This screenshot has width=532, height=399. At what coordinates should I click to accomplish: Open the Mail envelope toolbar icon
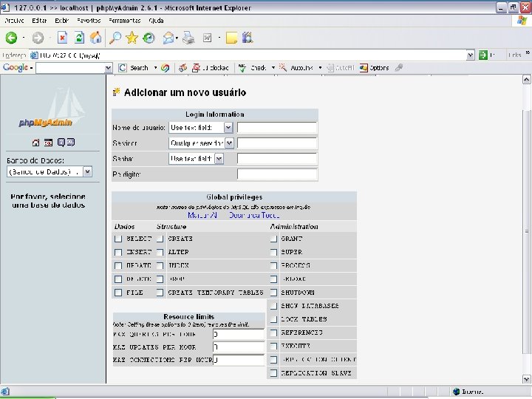pos(168,38)
